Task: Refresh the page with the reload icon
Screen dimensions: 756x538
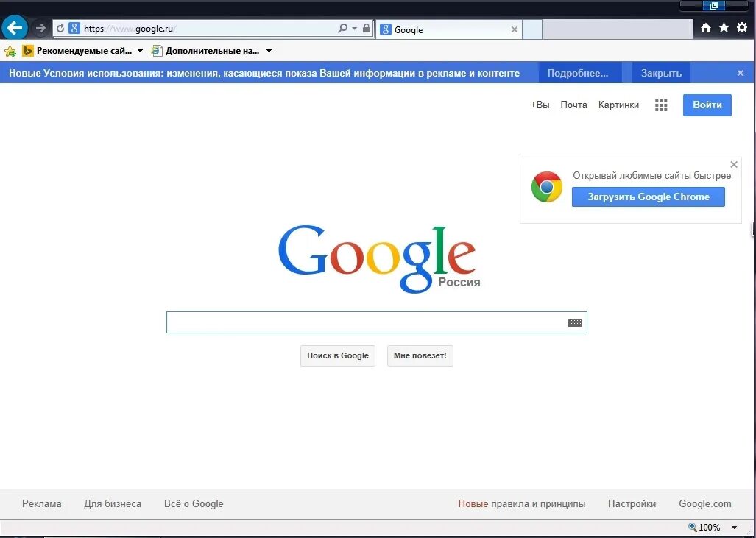Action: pyautogui.click(x=60, y=29)
